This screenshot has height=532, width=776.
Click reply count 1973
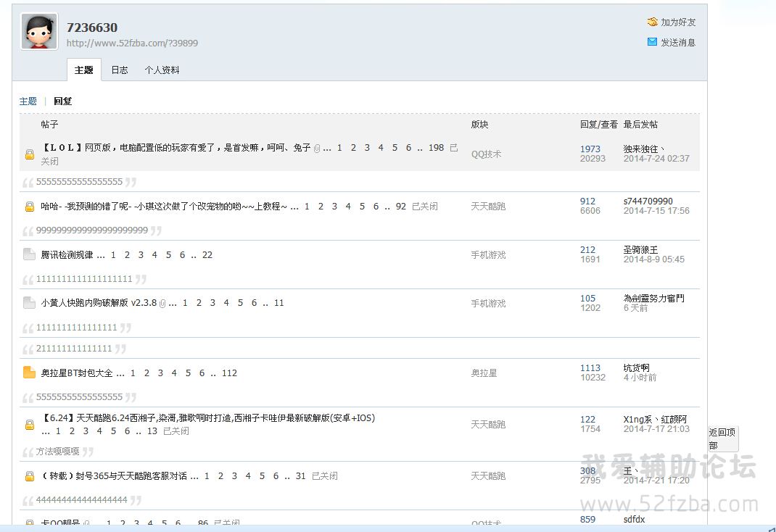[x=590, y=149]
